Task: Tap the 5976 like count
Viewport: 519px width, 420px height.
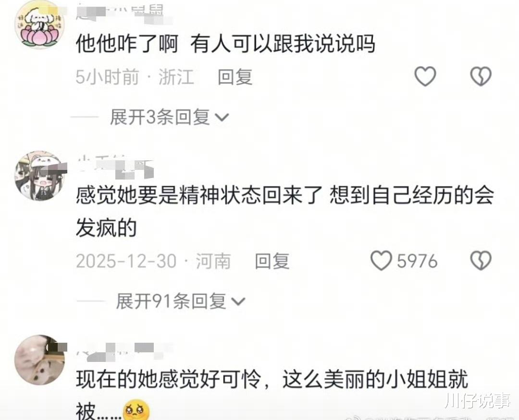Action: tap(417, 261)
